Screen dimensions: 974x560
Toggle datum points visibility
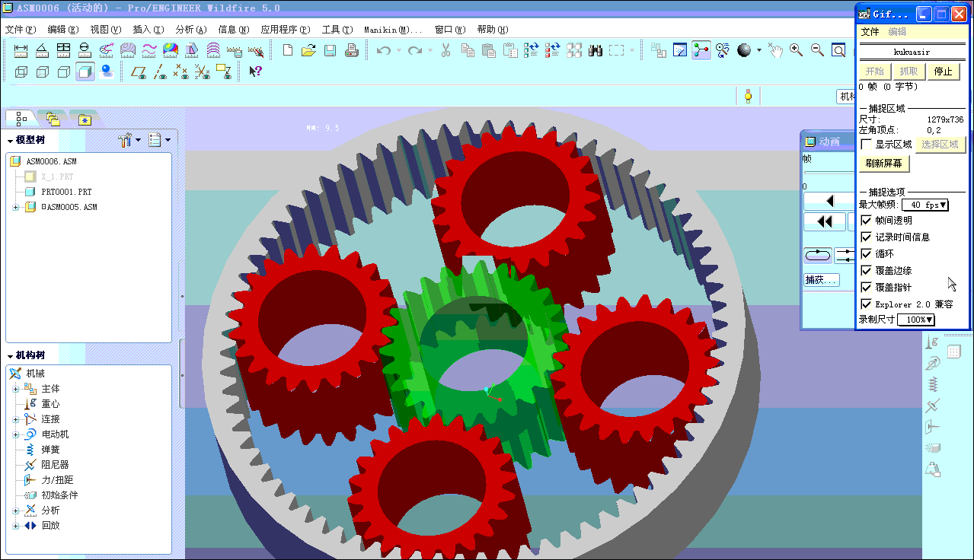click(x=181, y=72)
